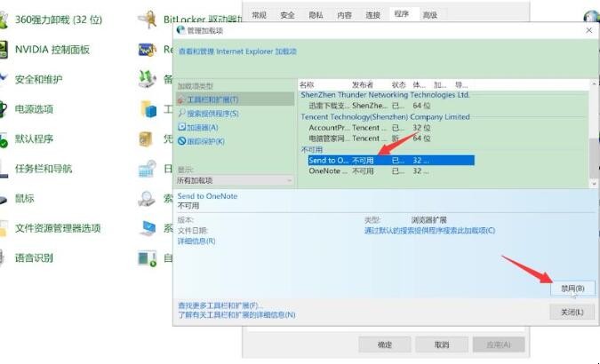Screen dimensions: 600x364
Task: Select the highlighted Send to O... add-on row
Action: click(x=391, y=160)
